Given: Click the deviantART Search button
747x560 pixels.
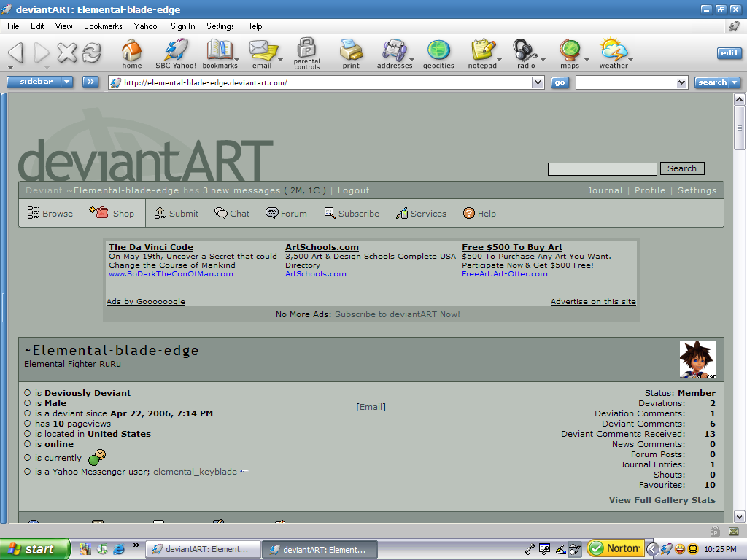Looking at the screenshot, I should (682, 168).
